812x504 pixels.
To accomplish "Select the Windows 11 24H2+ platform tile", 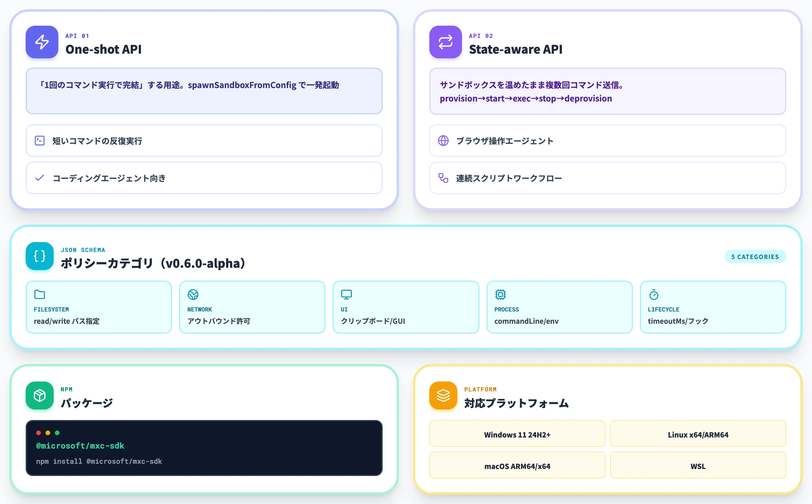I will [517, 434].
